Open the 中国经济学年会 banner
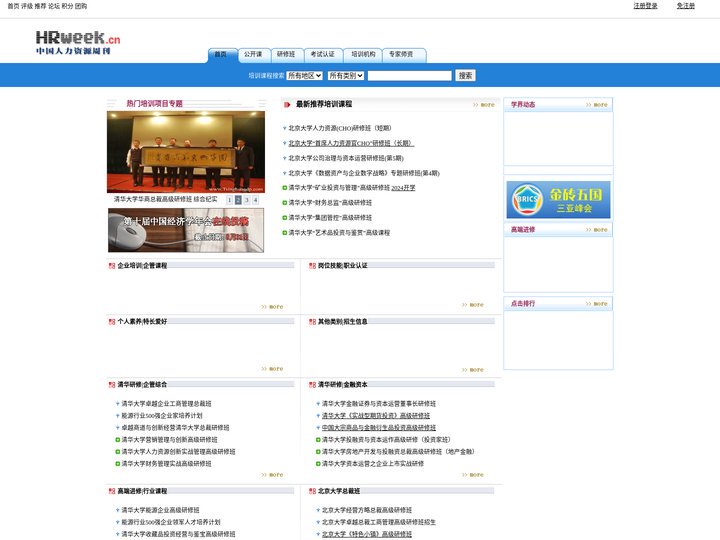This screenshot has height=540, width=720. [186, 230]
